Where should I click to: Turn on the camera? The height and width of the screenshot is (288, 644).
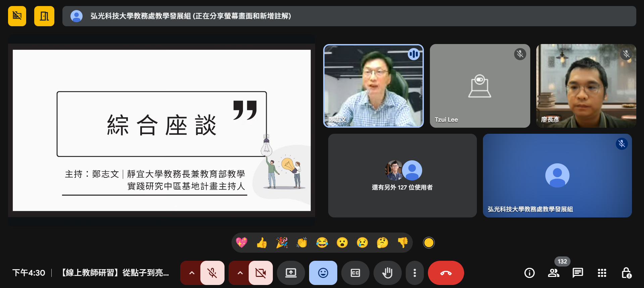261,273
